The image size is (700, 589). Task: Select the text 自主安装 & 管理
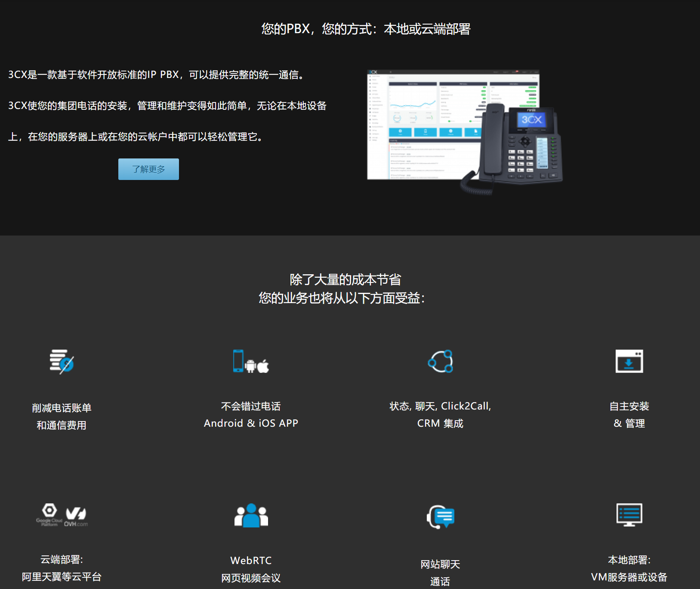pos(629,415)
